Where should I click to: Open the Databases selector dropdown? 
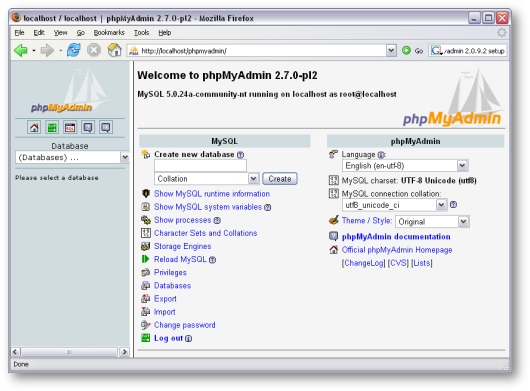125,157
